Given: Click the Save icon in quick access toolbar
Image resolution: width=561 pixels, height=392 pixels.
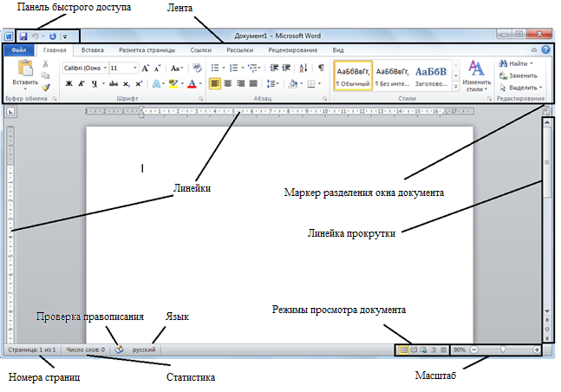Looking at the screenshot, I should [x=23, y=36].
